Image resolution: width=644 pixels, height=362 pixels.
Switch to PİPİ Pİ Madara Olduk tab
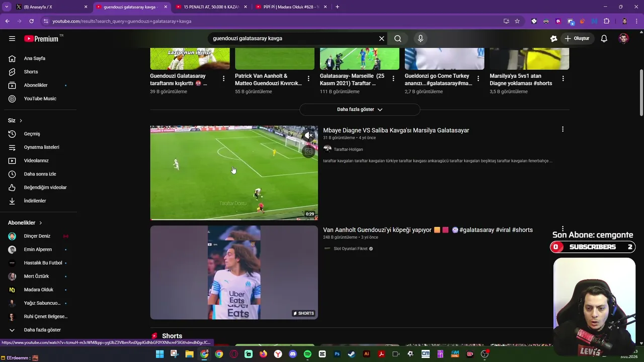click(291, 7)
